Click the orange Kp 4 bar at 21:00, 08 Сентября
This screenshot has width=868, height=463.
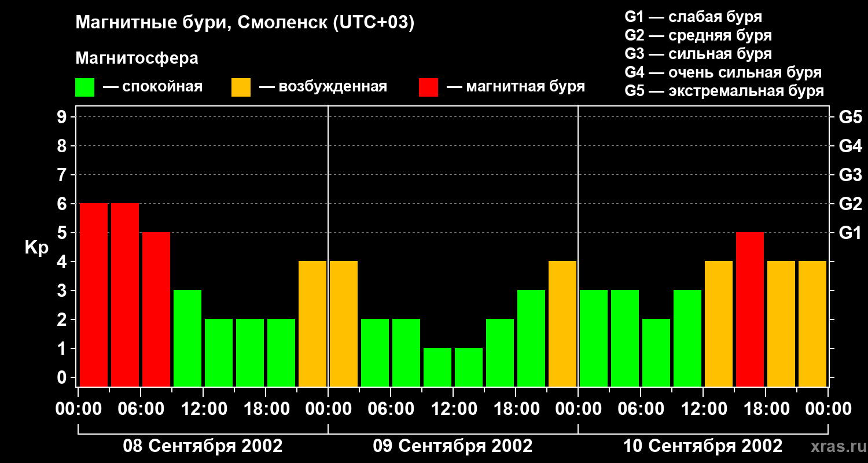click(x=312, y=324)
